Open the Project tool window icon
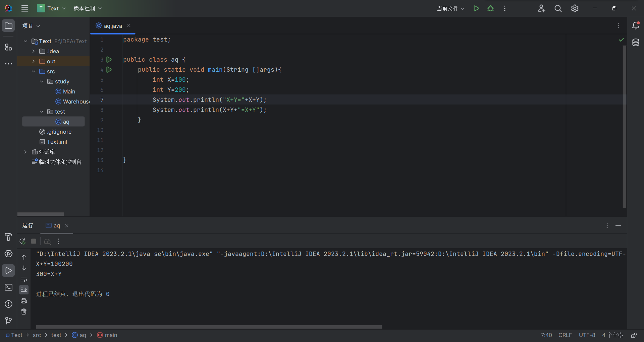This screenshot has height=342, width=644. pos(9,26)
